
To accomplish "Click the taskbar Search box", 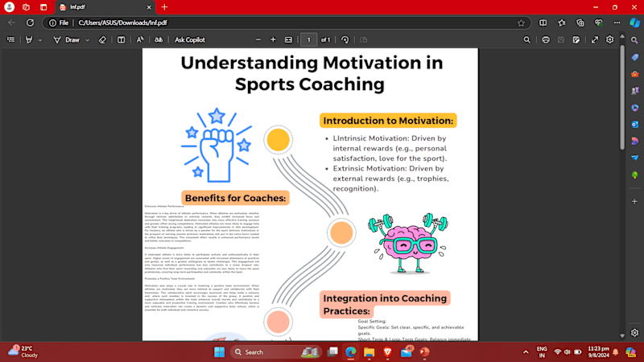I will pos(275,352).
